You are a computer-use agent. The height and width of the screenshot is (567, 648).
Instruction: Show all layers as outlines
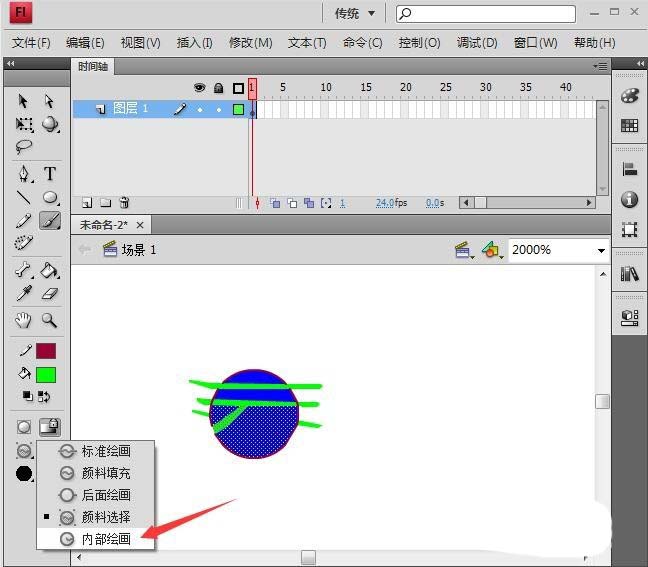coord(238,88)
